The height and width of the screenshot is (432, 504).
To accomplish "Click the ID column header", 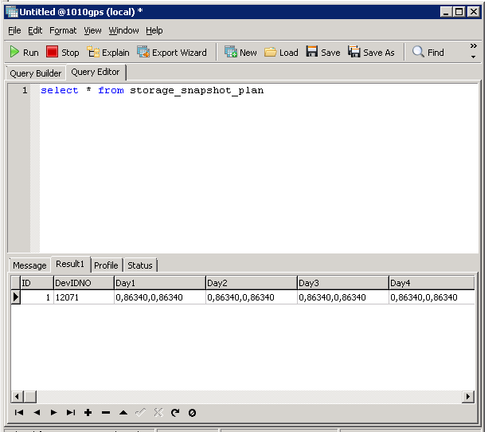I will (37, 283).
